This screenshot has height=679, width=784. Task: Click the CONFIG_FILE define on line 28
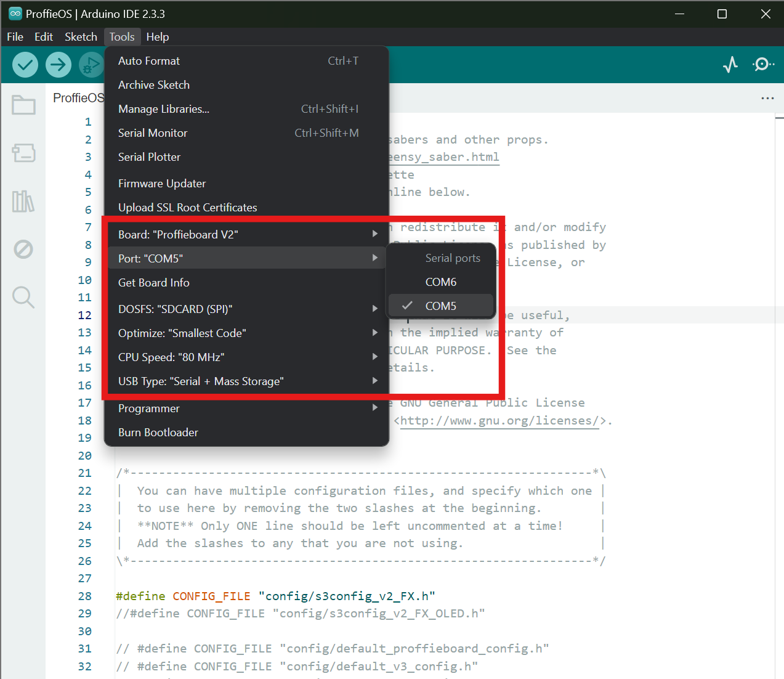pyautogui.click(x=275, y=596)
